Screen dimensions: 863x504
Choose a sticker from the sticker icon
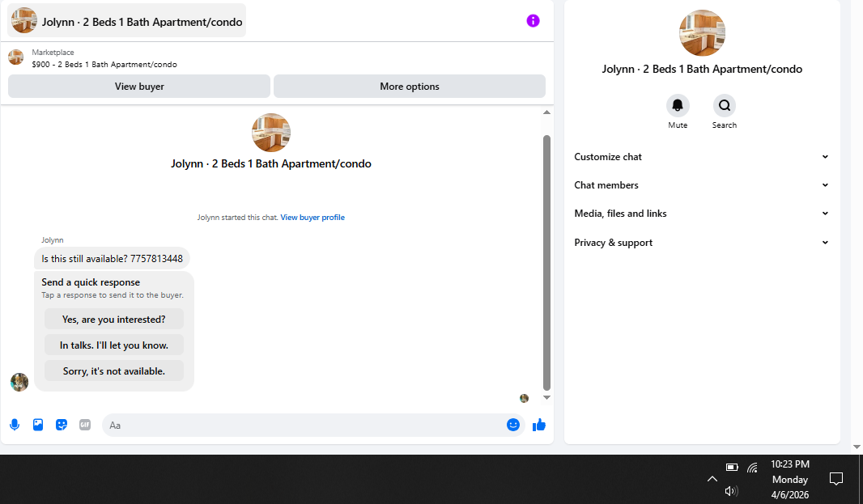[61, 425]
